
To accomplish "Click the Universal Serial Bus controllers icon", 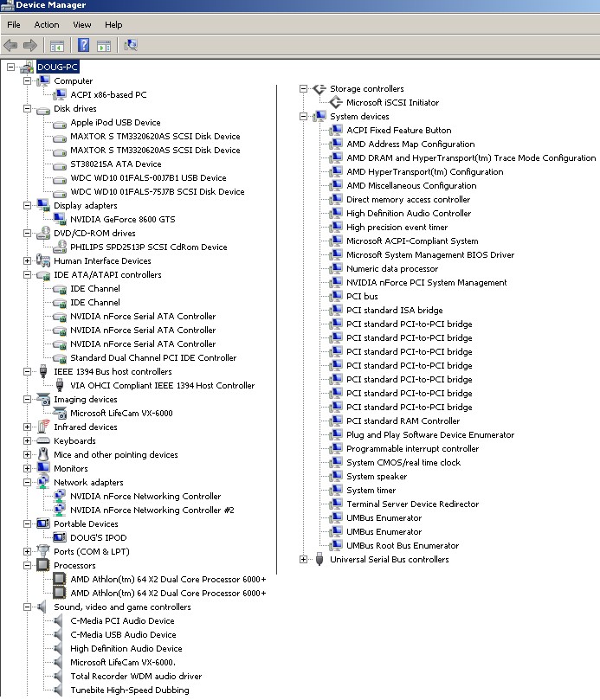I will [319, 559].
